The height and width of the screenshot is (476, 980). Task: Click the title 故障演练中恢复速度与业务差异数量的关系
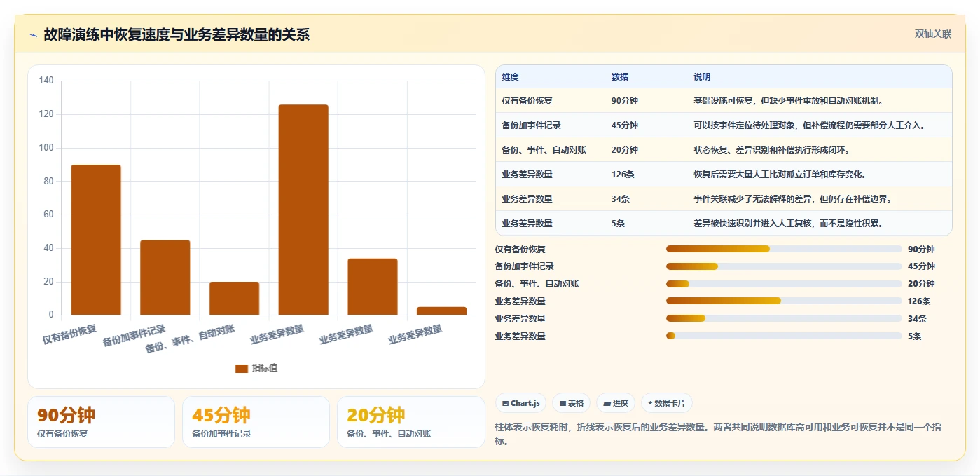177,34
